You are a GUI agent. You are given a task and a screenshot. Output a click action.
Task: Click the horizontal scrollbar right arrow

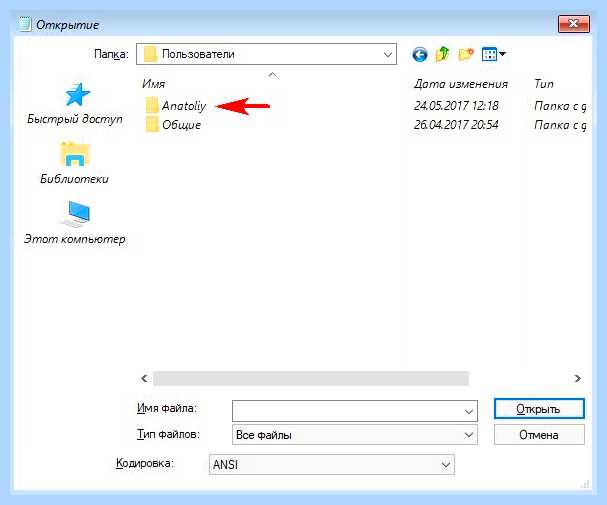(577, 378)
